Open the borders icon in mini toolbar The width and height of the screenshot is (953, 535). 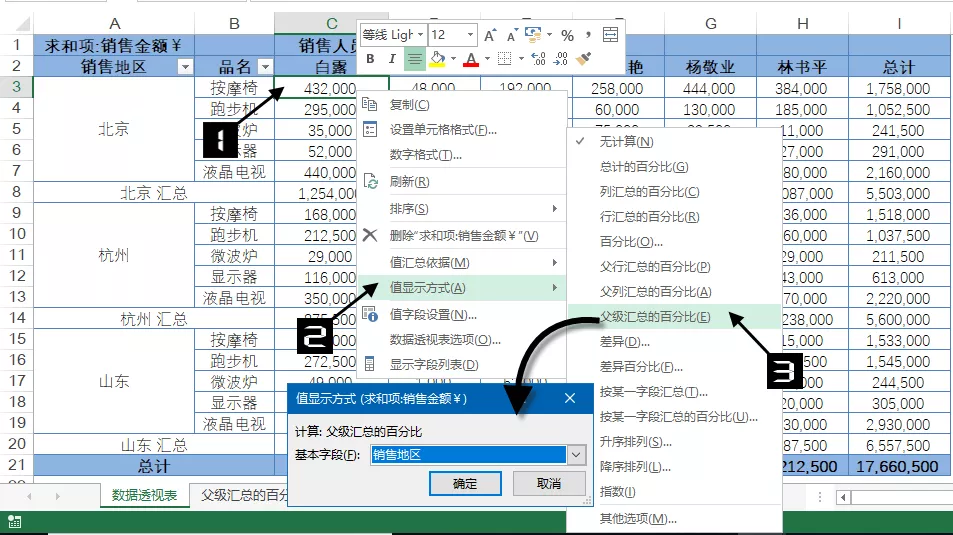[x=504, y=59]
